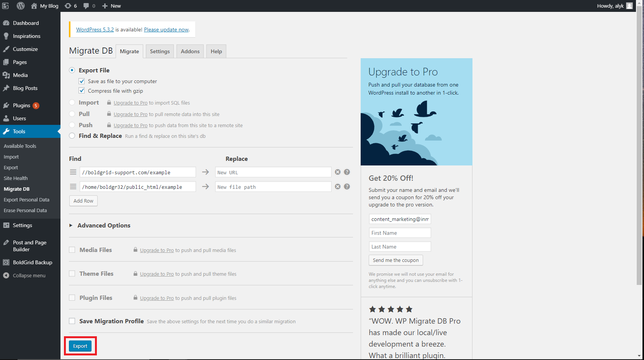Open the comments bubble icon
The height and width of the screenshot is (360, 644).
point(89,6)
